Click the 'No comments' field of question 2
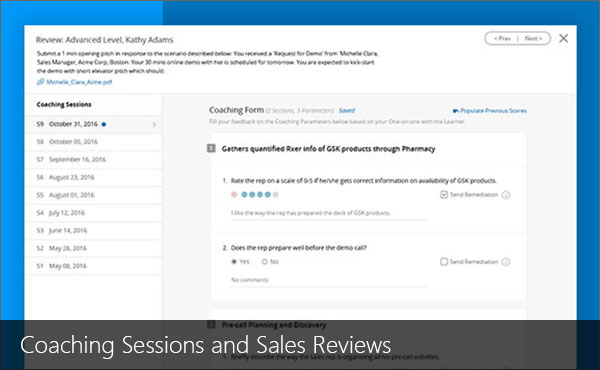 [329, 280]
